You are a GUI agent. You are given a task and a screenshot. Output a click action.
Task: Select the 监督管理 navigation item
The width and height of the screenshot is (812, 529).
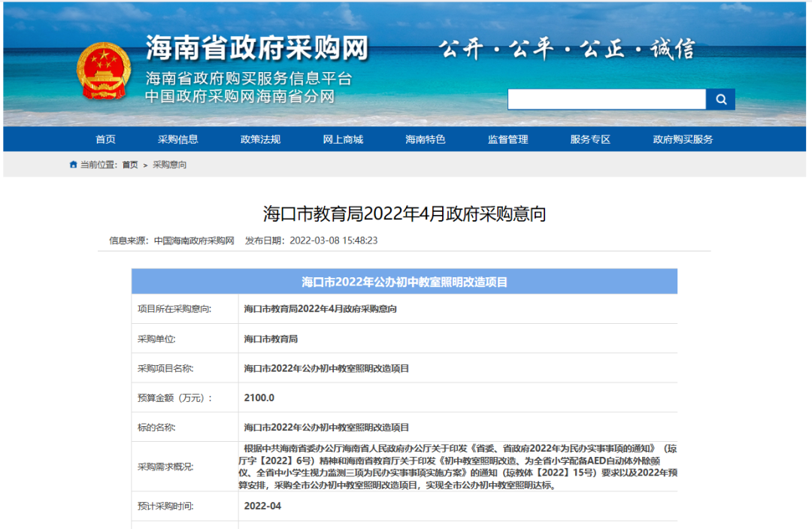pos(508,139)
